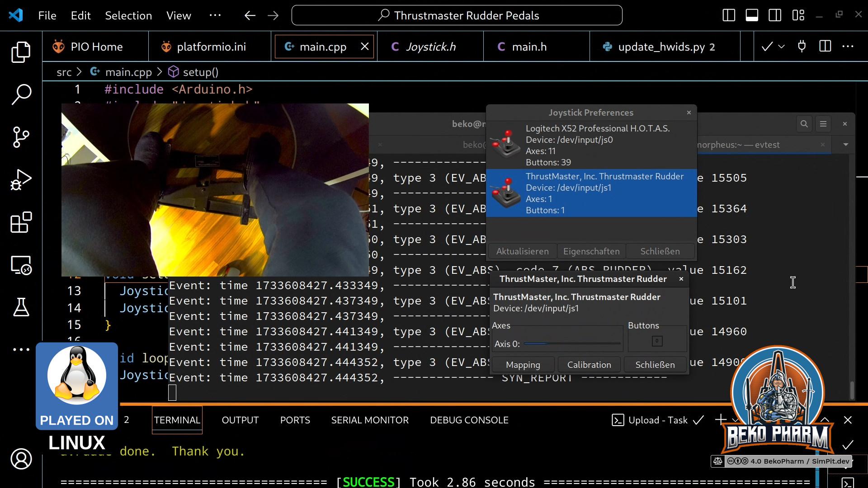Select the Upload - Task terminal
This screenshot has width=868, height=488.
point(657,420)
